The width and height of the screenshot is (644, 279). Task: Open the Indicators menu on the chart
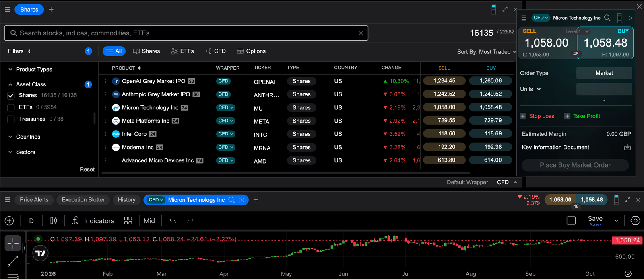(x=93, y=221)
